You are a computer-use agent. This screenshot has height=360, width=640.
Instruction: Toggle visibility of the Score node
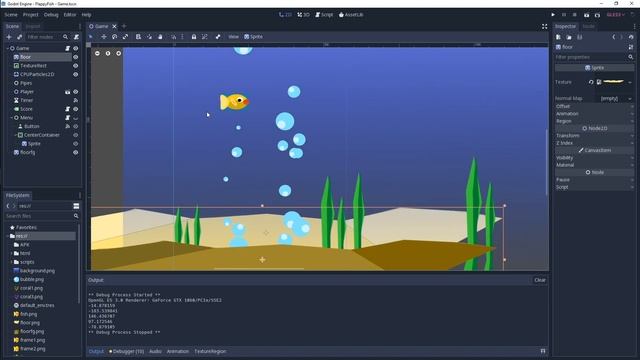[x=76, y=109]
